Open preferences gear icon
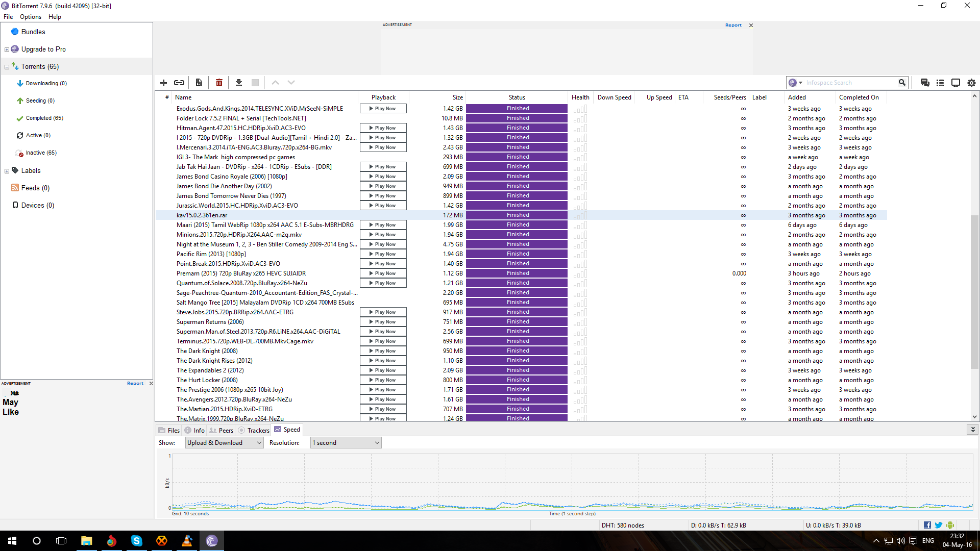980x551 pixels. (x=971, y=83)
